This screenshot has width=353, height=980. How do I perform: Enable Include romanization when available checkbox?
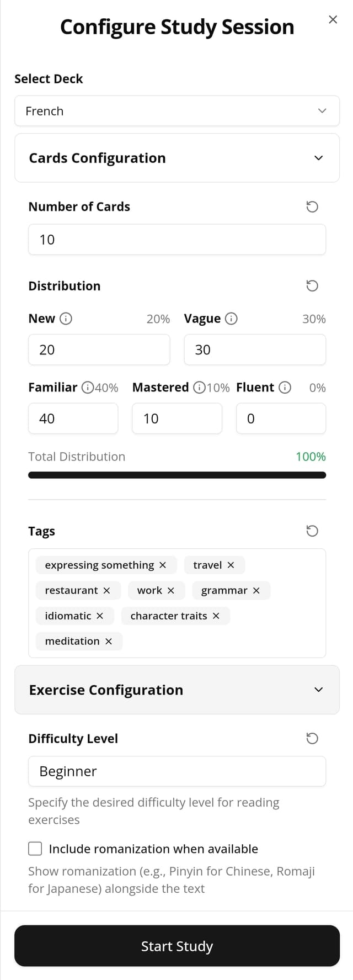35,849
